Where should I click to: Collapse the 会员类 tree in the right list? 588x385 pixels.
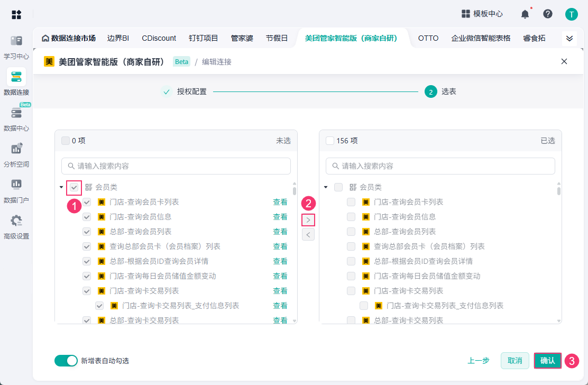pos(326,187)
